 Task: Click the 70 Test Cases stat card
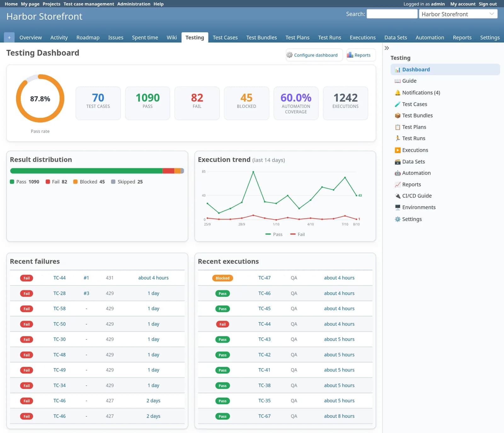pos(98,103)
